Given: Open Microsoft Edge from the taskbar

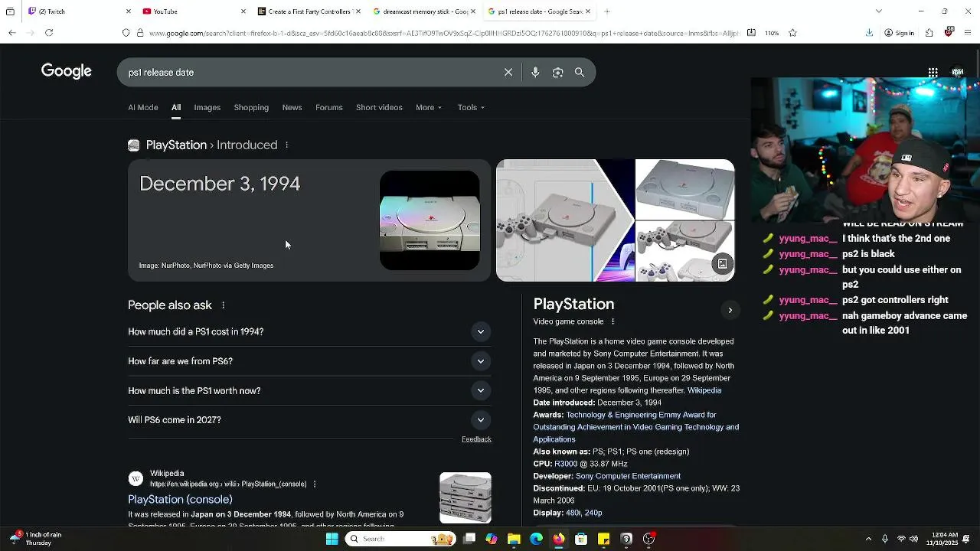Looking at the screenshot, I should (x=536, y=539).
